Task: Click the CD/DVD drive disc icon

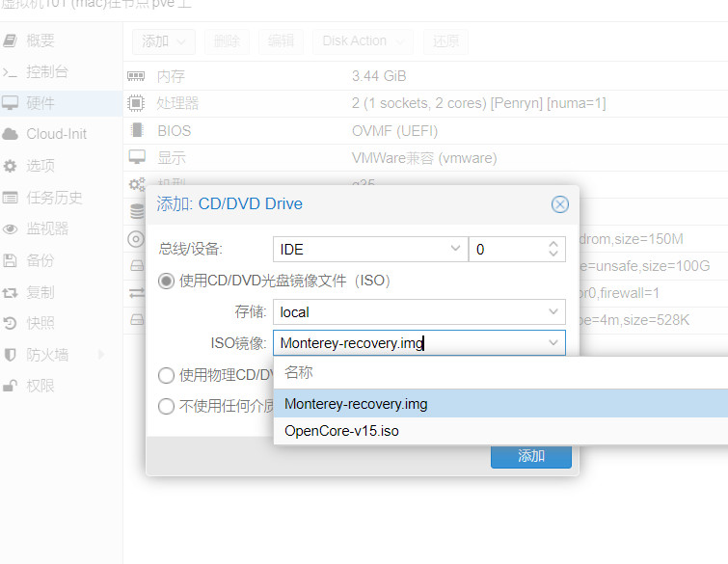Action: point(136,239)
